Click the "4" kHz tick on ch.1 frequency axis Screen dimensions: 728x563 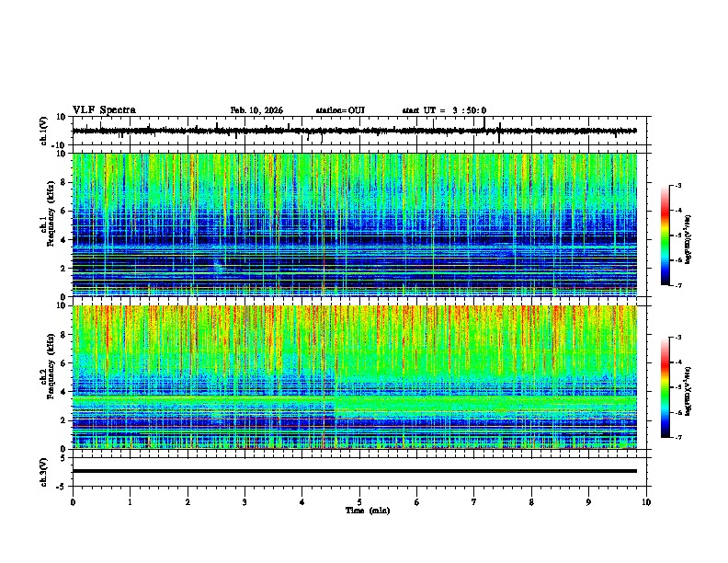pos(64,240)
